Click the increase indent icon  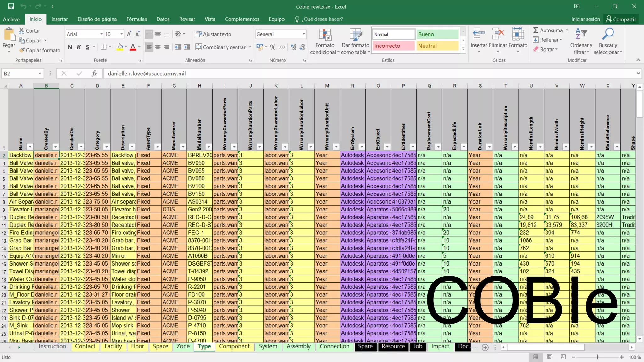(187, 47)
